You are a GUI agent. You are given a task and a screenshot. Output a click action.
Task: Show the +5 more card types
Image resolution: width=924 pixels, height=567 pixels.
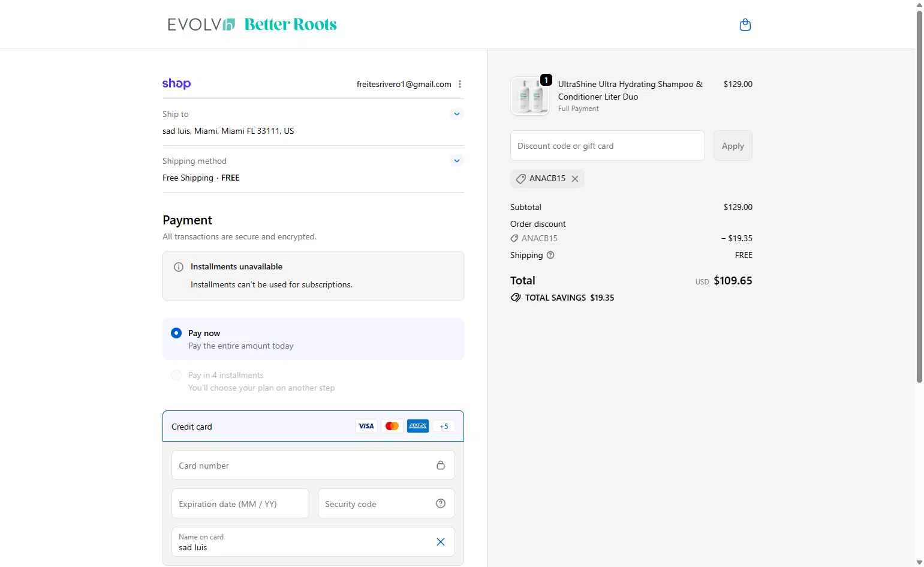click(444, 426)
